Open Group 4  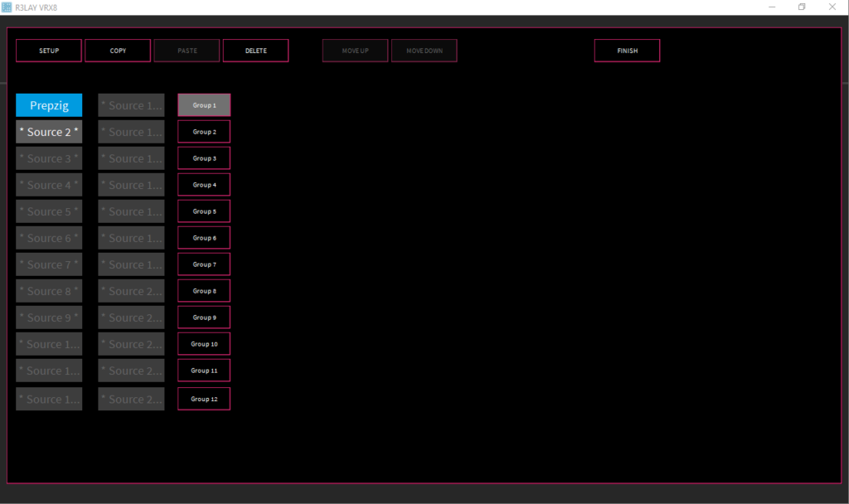204,185
